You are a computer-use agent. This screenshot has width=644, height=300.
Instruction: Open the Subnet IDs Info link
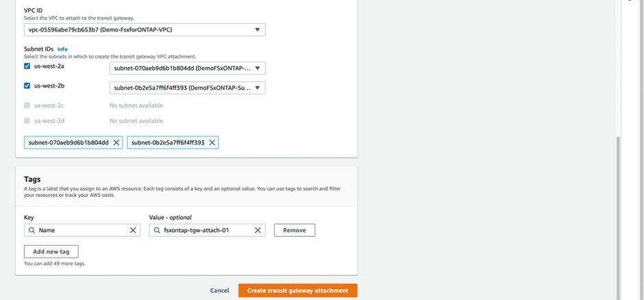pos(62,49)
